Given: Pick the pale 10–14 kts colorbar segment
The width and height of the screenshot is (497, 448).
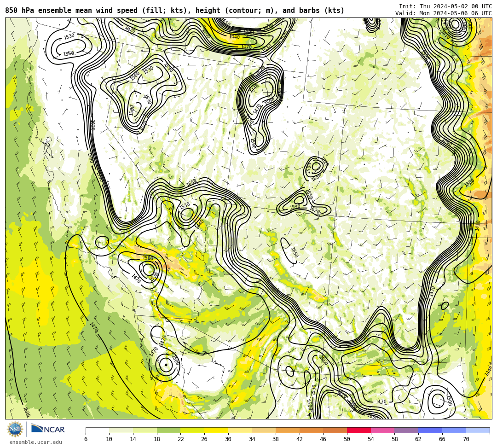Looking at the screenshot, I should pyautogui.click(x=121, y=430).
